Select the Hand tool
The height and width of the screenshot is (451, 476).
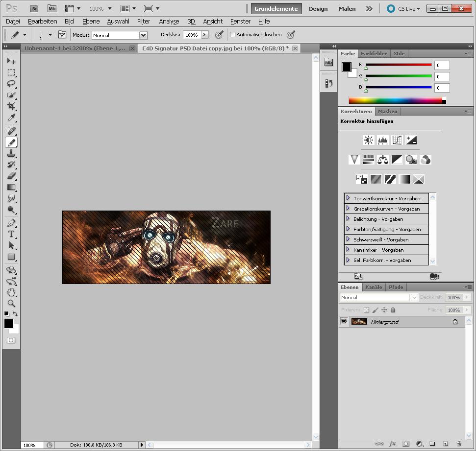coord(11,292)
